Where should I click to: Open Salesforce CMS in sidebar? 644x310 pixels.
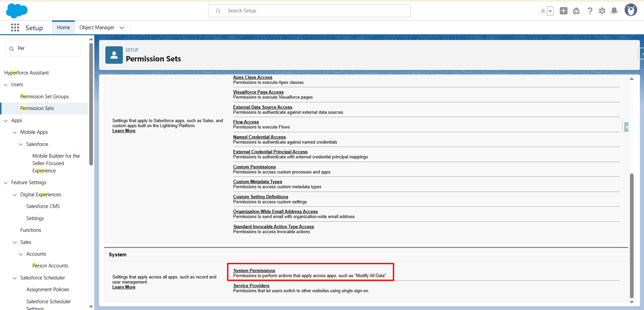(x=43, y=206)
